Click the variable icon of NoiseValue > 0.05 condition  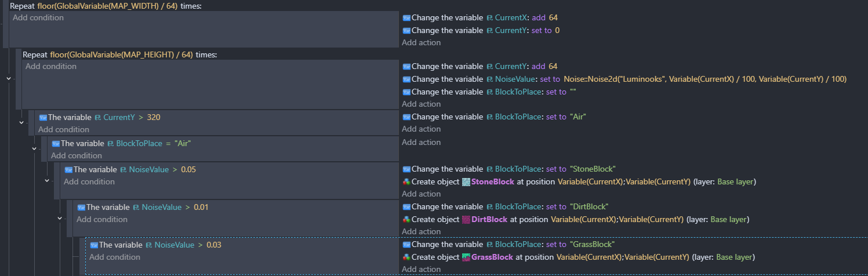[x=68, y=169]
